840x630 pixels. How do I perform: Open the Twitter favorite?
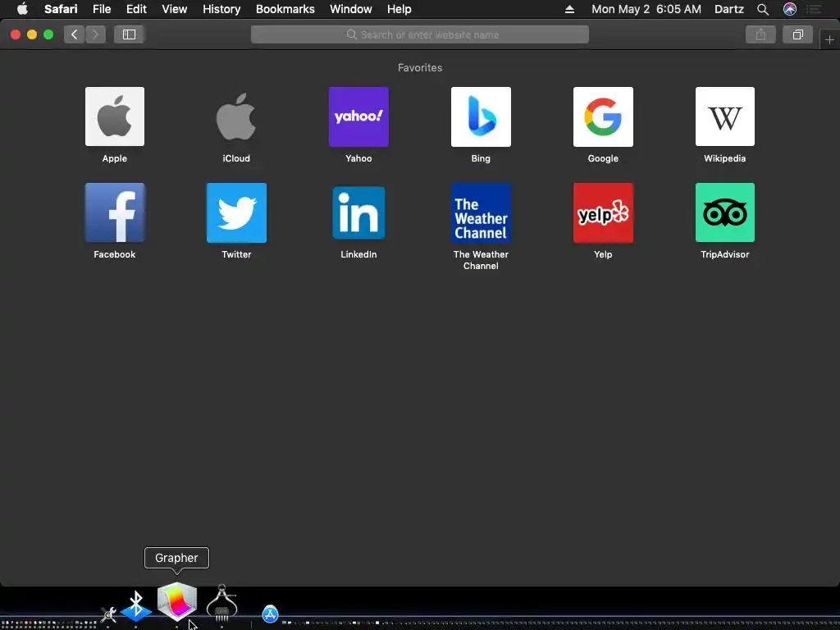(236, 212)
